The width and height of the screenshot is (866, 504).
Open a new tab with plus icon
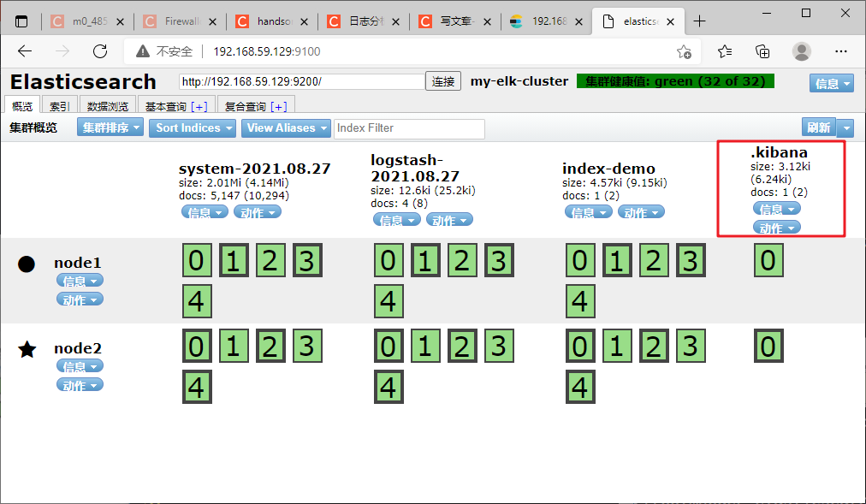(x=699, y=21)
